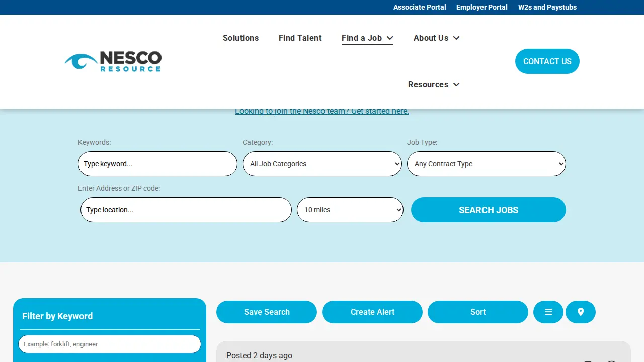Expand the Resources menu chevron
This screenshot has height=362, width=644.
pyautogui.click(x=456, y=84)
